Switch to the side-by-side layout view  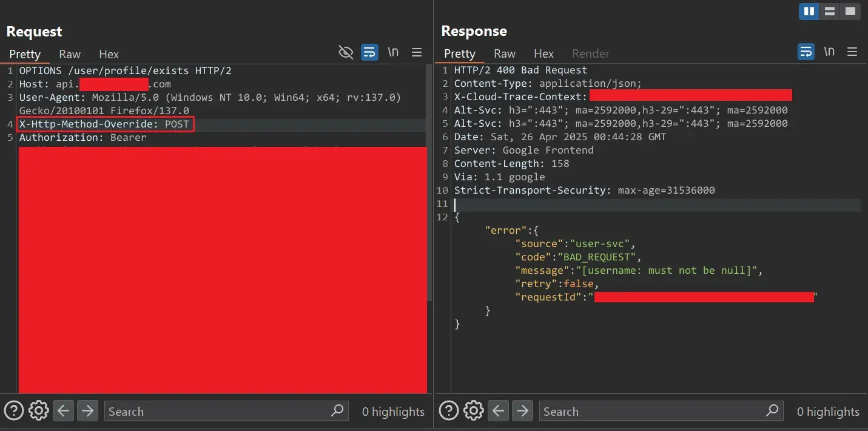809,12
